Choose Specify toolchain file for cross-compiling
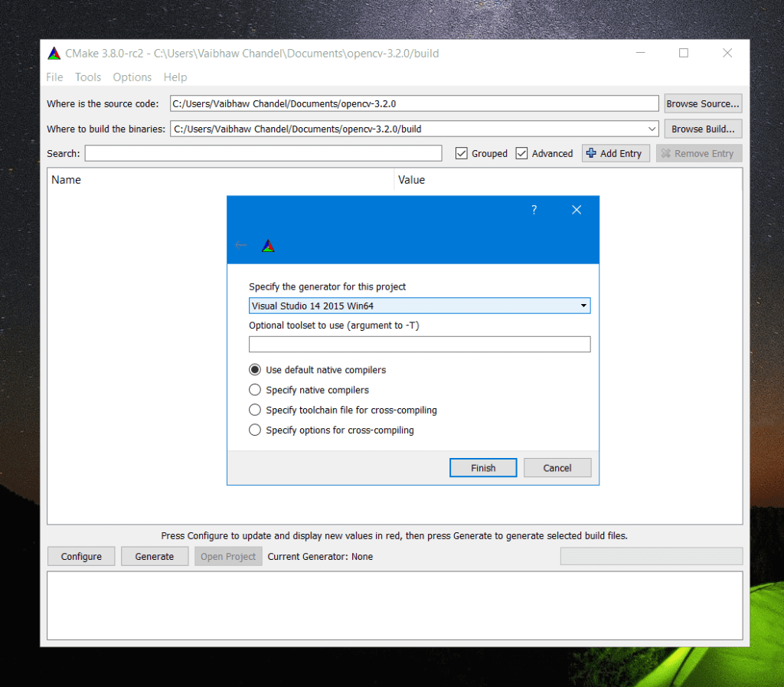Image resolution: width=784 pixels, height=687 pixels. pyautogui.click(x=253, y=410)
